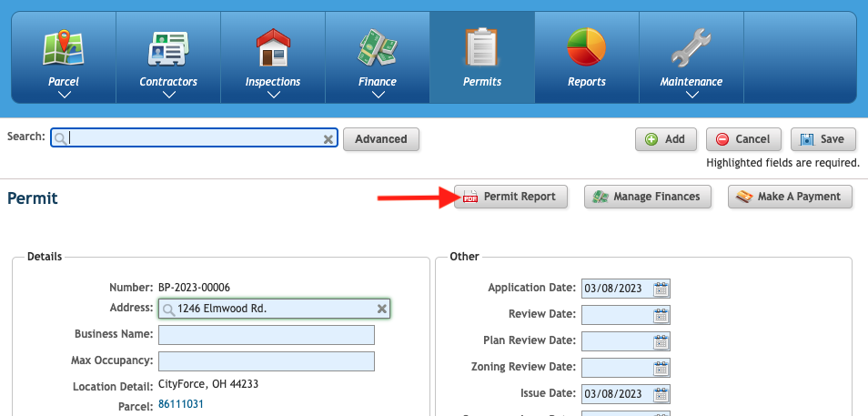Save the permit with Save button
Screen dimensions: 868x416
(x=824, y=139)
